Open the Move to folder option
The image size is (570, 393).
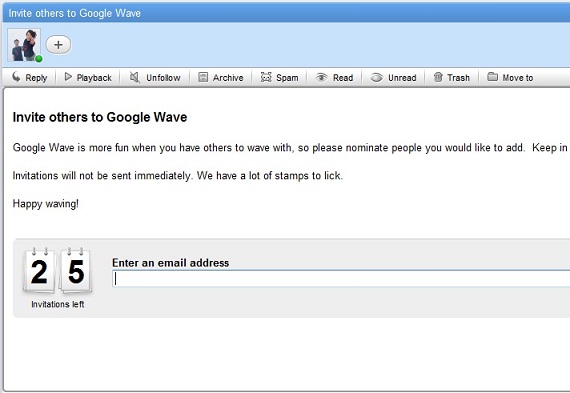pos(510,77)
